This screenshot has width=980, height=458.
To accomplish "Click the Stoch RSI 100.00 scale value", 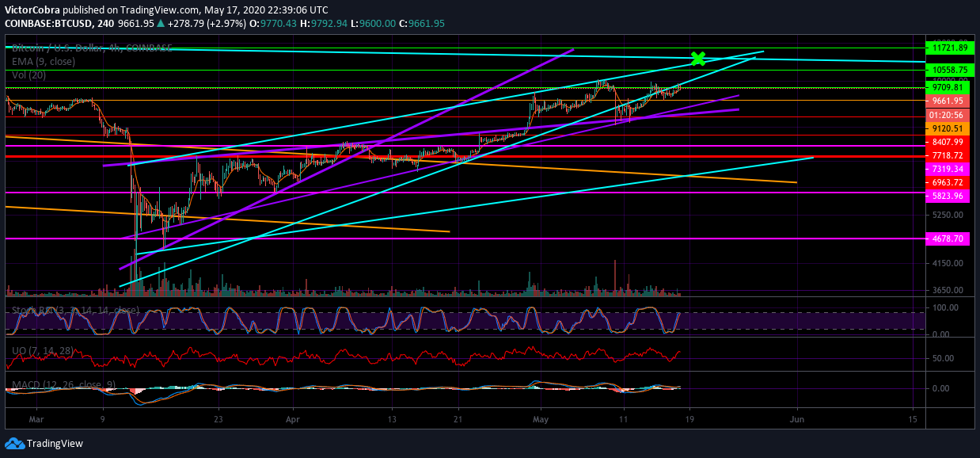I will click(947, 307).
